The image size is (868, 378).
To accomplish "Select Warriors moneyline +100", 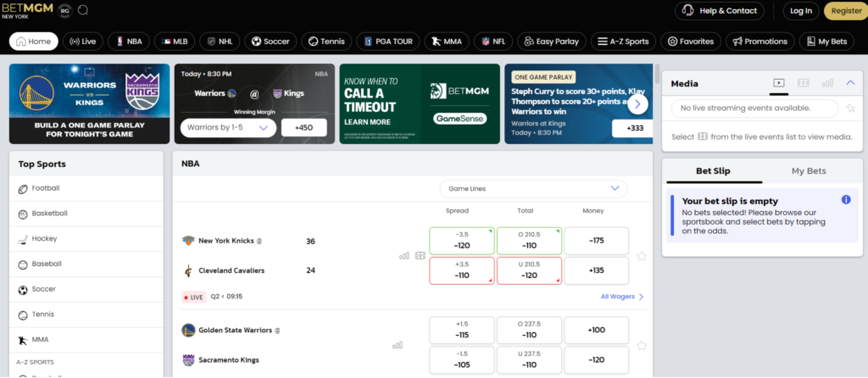I will click(x=597, y=330).
